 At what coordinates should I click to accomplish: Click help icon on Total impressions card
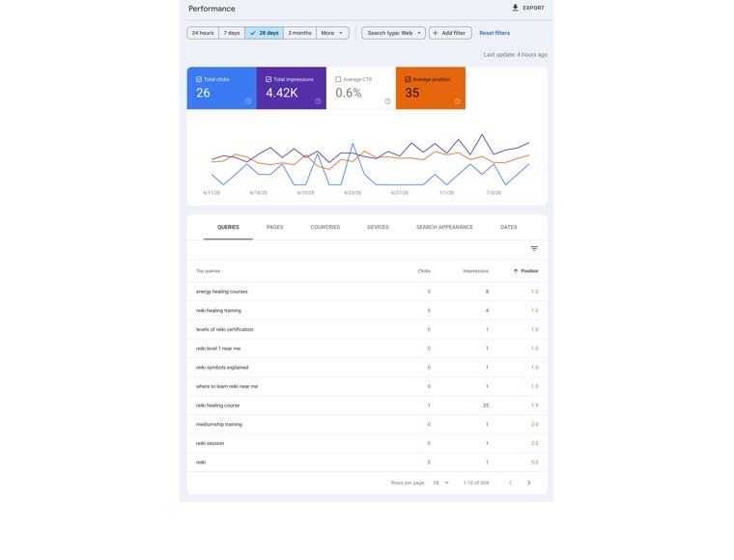tap(318, 101)
